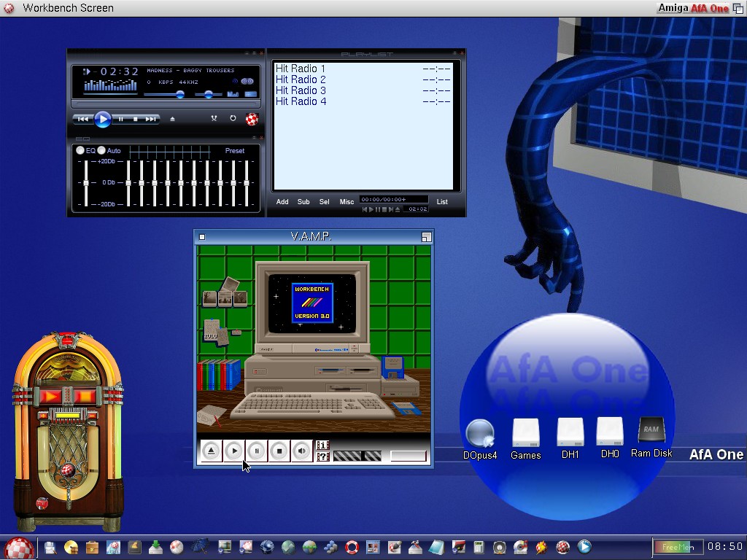
Task: Open the Ram Disk desktop icon
Action: tap(651, 430)
